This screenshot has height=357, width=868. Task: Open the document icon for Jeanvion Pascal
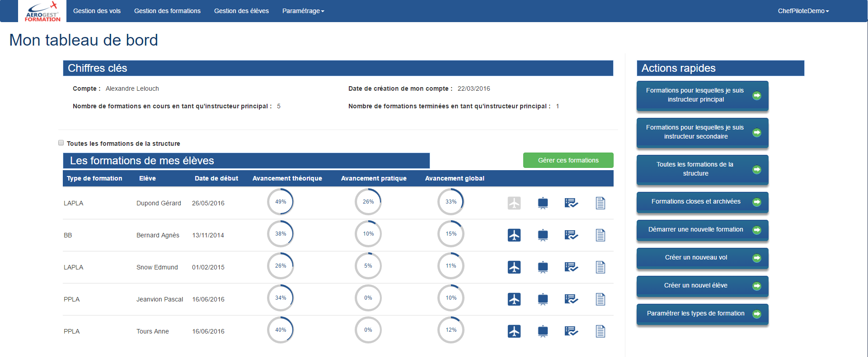point(601,299)
